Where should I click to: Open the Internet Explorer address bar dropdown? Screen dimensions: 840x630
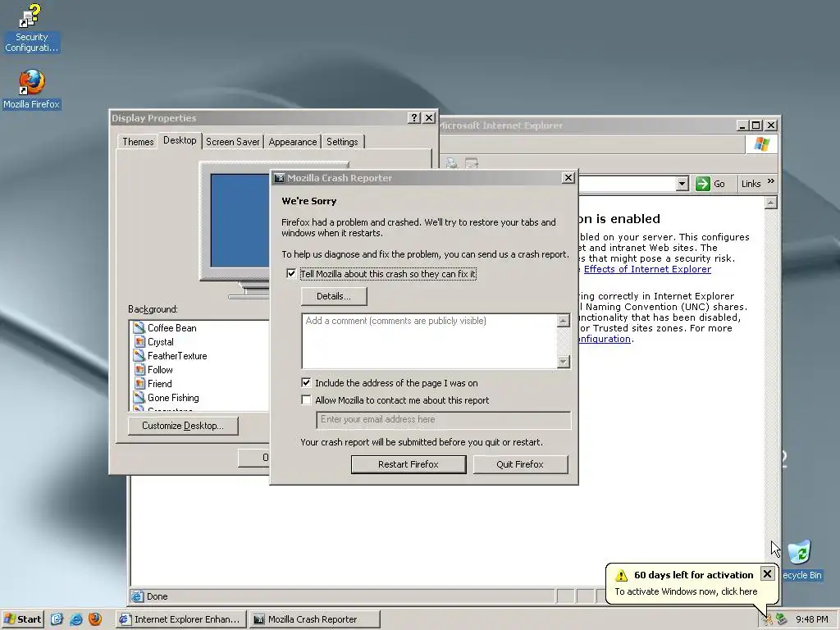682,184
